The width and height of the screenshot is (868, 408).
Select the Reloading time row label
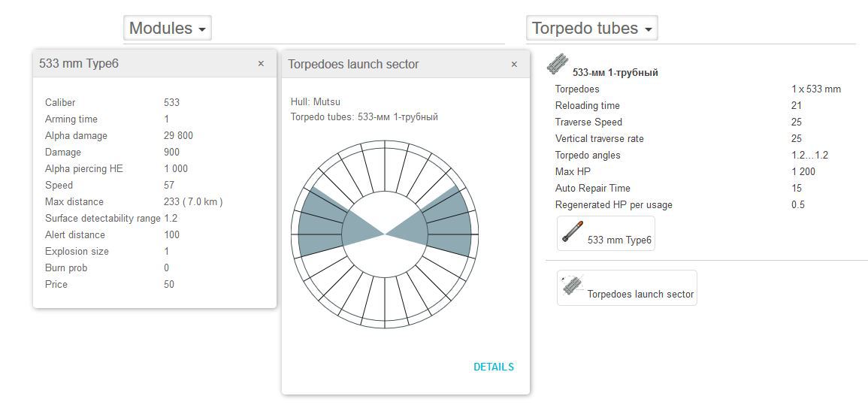(x=587, y=105)
